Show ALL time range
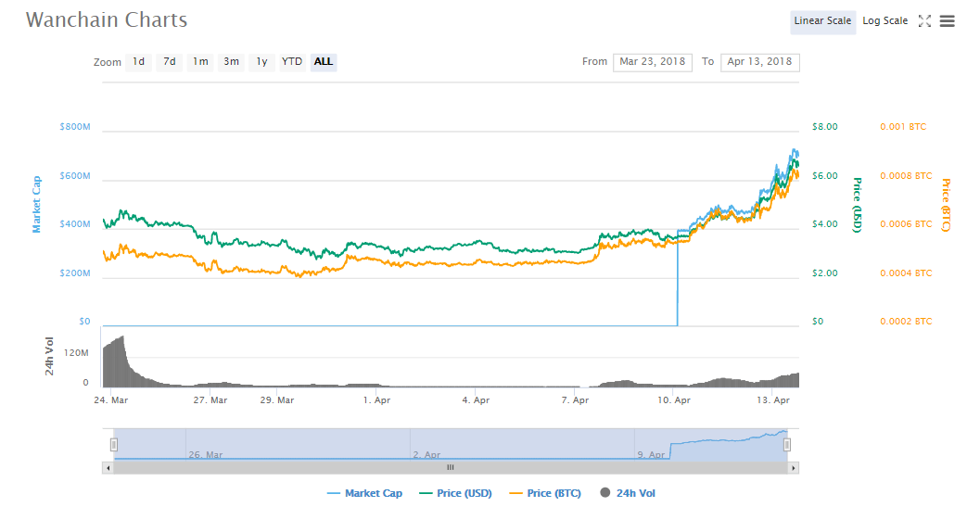This screenshot has height=507, width=980. pyautogui.click(x=324, y=62)
